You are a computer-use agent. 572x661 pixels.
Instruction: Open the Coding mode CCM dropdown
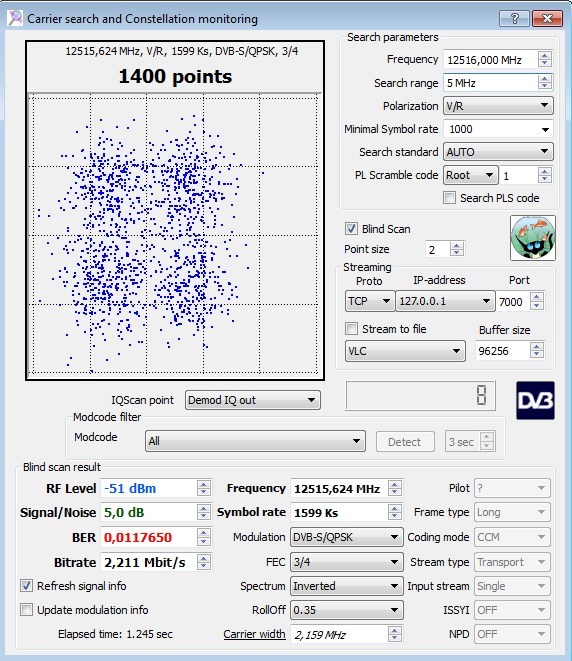click(512, 537)
